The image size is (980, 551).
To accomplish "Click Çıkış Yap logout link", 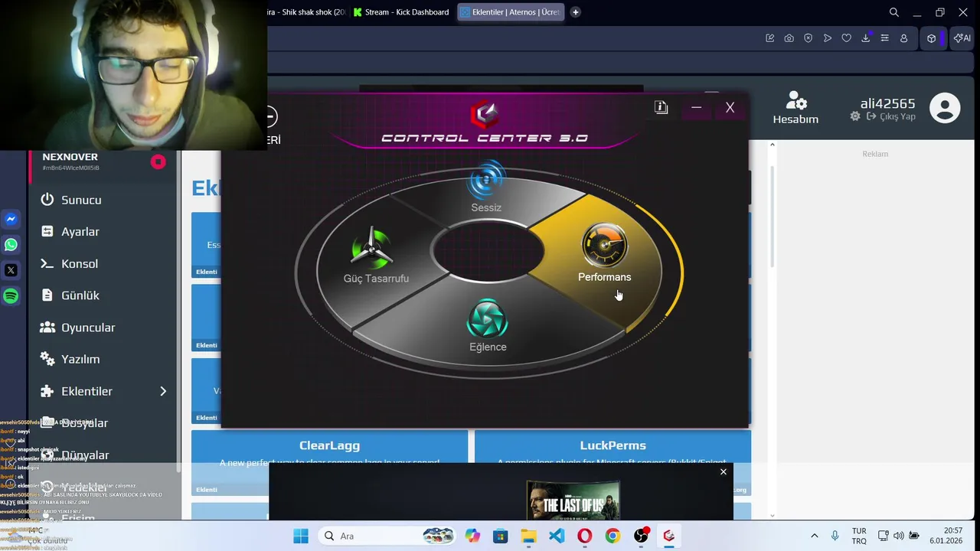I will pos(891,116).
